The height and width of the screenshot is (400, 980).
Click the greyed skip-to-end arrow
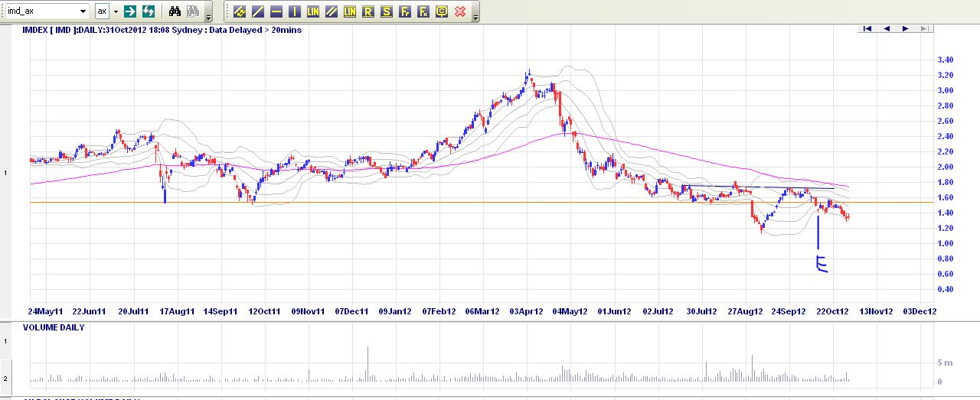pos(925,28)
